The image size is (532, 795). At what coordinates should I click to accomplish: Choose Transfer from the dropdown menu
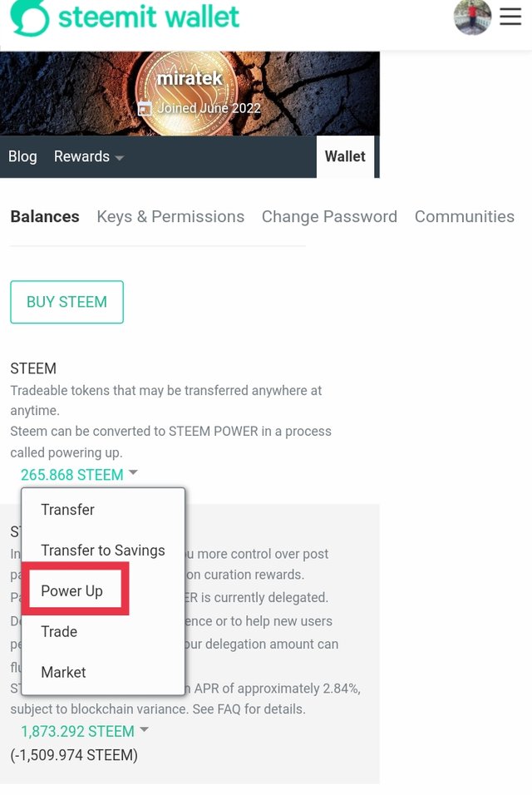point(67,510)
